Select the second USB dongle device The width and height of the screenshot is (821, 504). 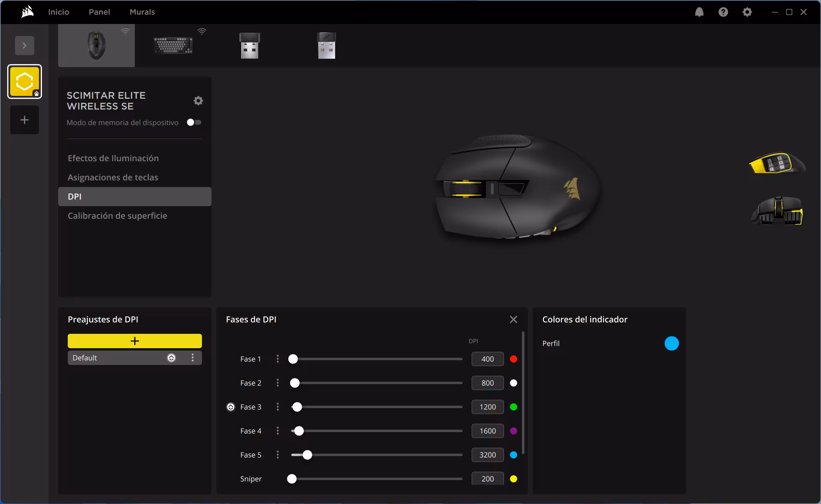(x=326, y=45)
